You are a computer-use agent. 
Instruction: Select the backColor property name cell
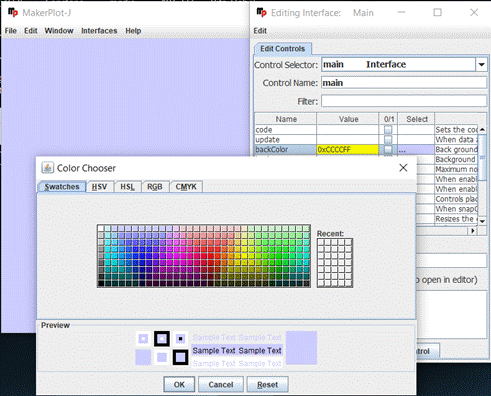point(285,149)
